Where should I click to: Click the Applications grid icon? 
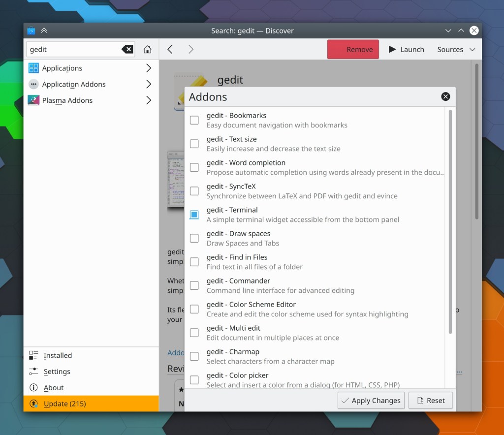coord(33,68)
